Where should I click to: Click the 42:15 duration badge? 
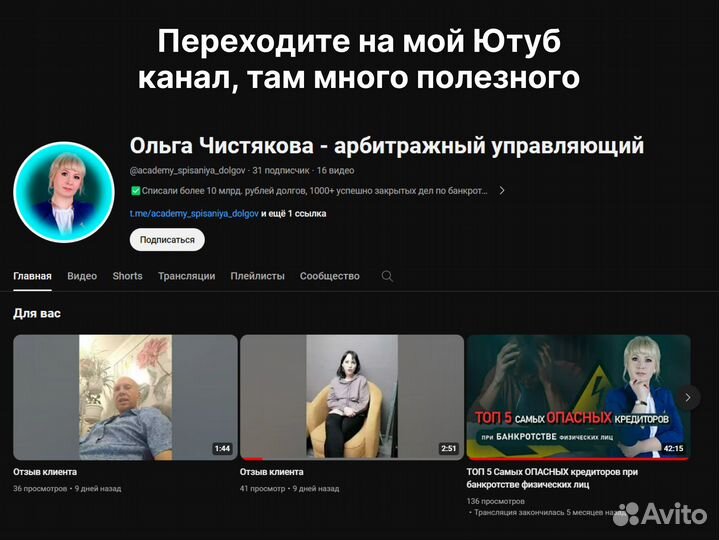[673, 448]
